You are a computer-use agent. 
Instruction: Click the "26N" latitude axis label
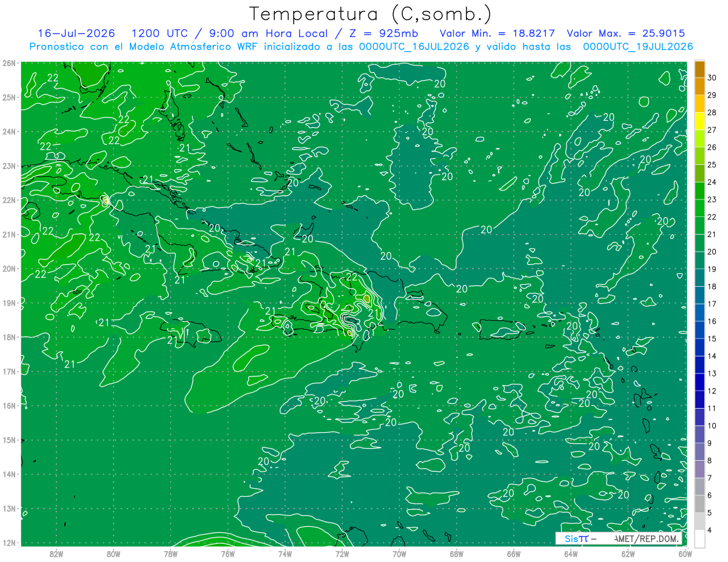pos(9,63)
